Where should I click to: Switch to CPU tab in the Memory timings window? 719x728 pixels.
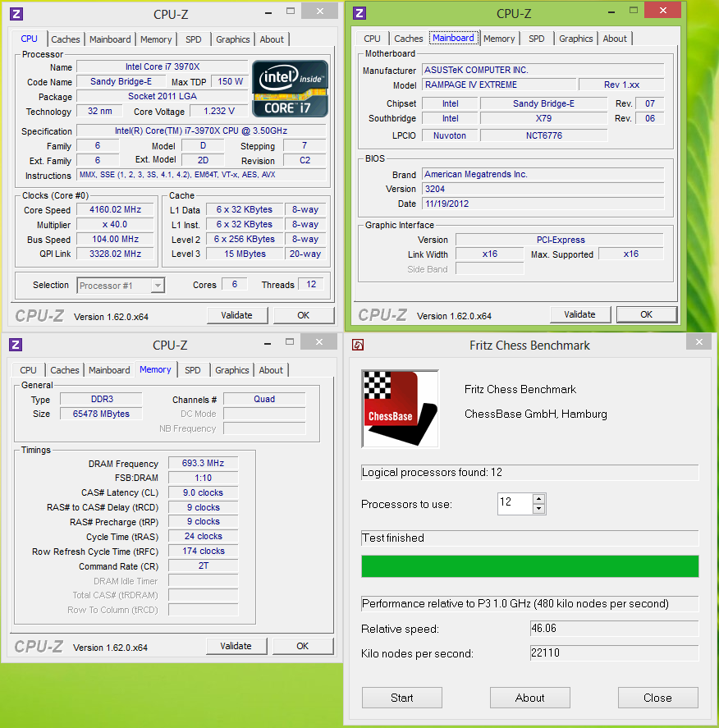pos(28,370)
